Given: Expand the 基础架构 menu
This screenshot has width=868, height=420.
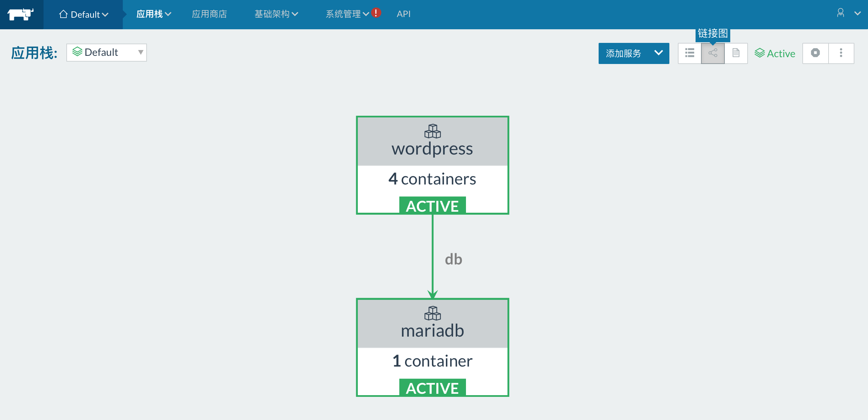Looking at the screenshot, I should (x=276, y=14).
